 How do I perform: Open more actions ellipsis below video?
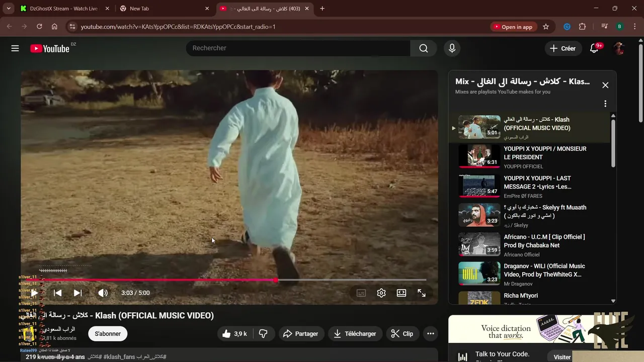(x=431, y=334)
